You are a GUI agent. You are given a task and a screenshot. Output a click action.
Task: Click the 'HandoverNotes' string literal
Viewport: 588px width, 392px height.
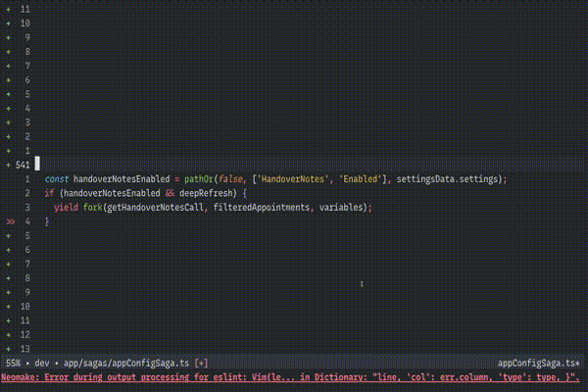click(292, 179)
